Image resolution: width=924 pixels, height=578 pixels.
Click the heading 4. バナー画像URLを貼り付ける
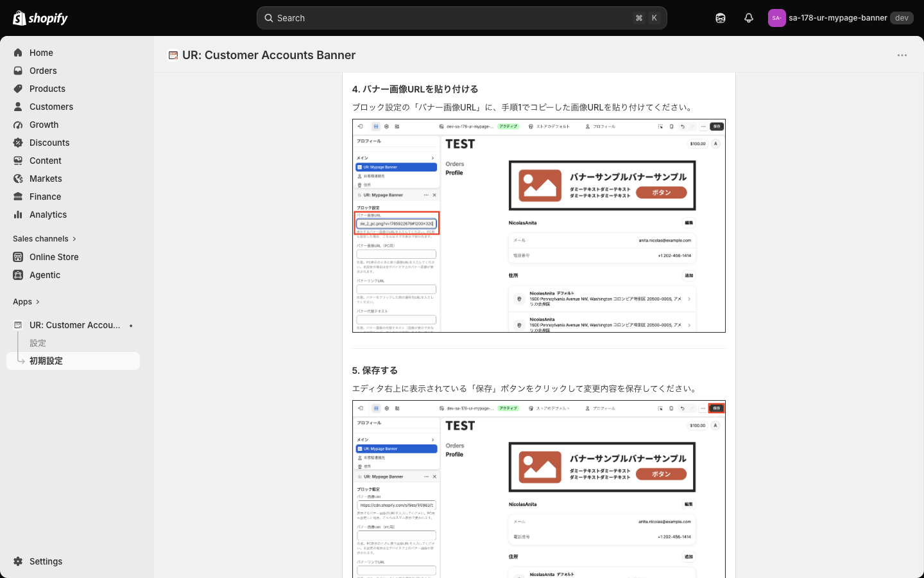tap(415, 89)
